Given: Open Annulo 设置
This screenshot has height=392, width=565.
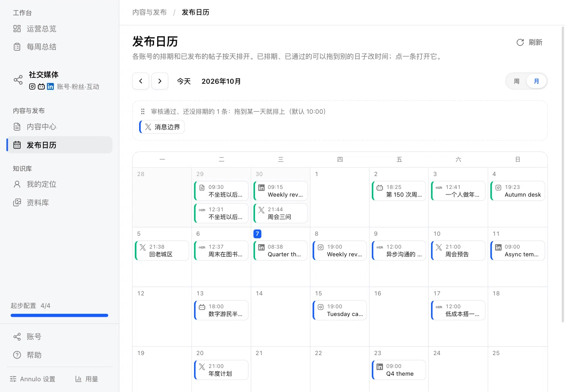Looking at the screenshot, I should pos(33,379).
